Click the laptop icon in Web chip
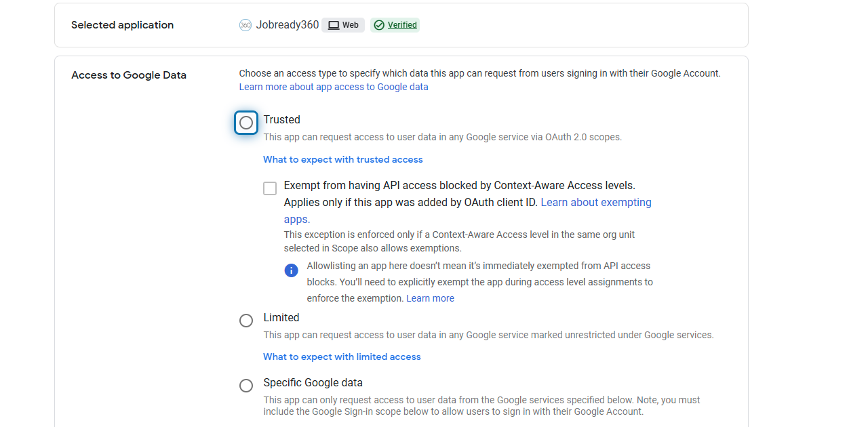Viewport: 868px width, 427px height. pyautogui.click(x=334, y=25)
